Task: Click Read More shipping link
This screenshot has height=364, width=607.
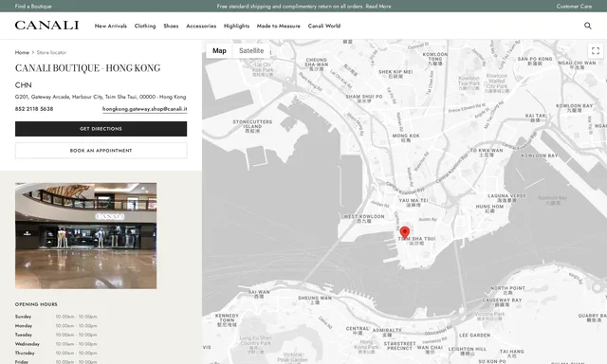Action: [378, 7]
